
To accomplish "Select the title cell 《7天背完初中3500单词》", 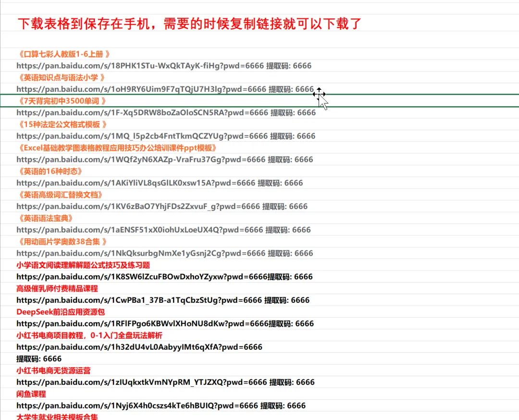I will pyautogui.click(x=62, y=101).
